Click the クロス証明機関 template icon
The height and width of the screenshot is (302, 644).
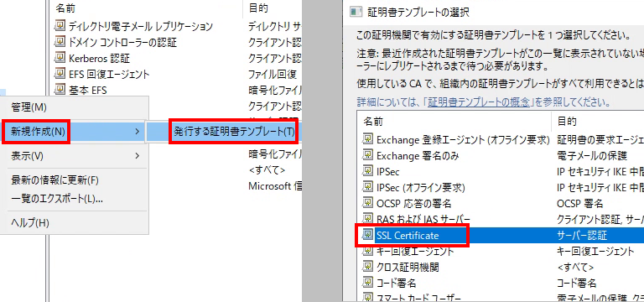click(367, 267)
